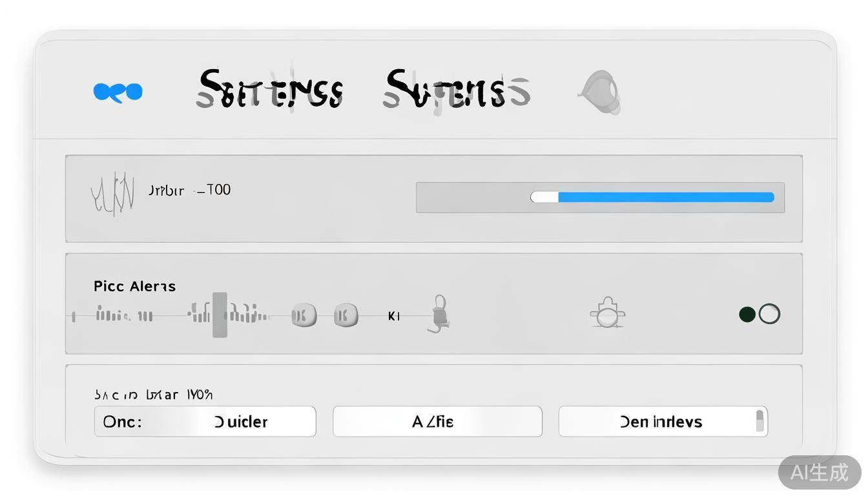Click the blue slider track
Viewport: 868px width, 496px height.
[665, 198]
